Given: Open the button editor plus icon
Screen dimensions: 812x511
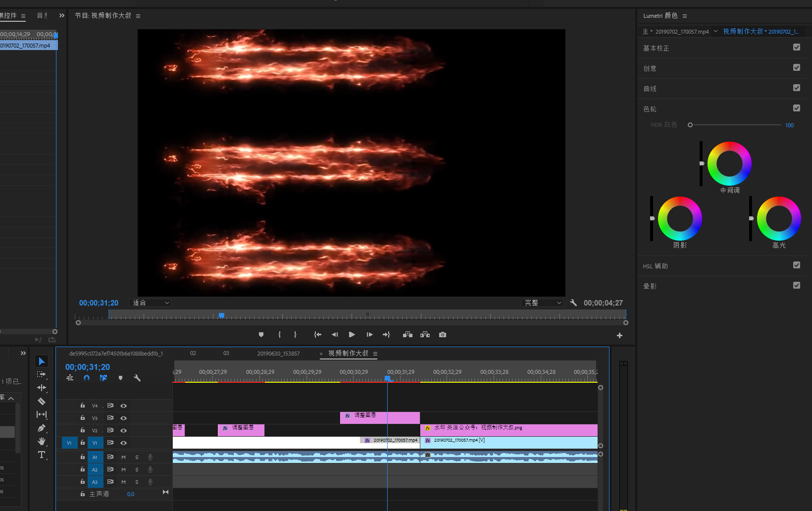Looking at the screenshot, I should (x=619, y=335).
